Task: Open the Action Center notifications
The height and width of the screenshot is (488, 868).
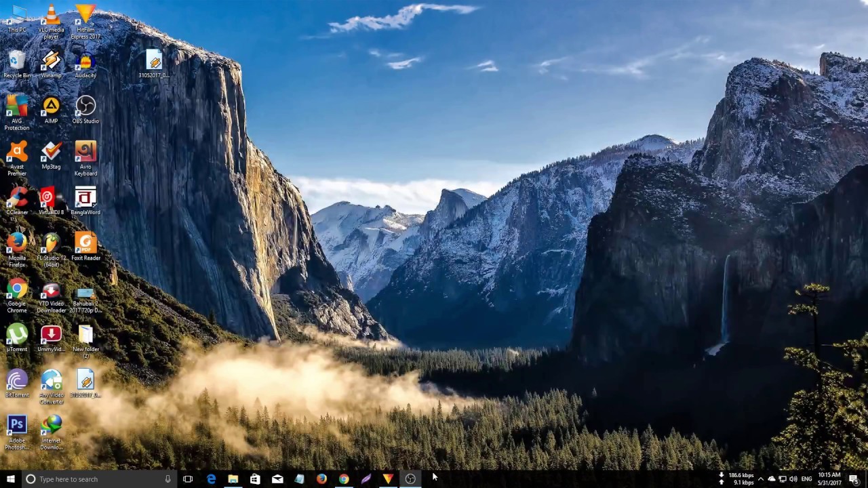Action: click(x=854, y=479)
